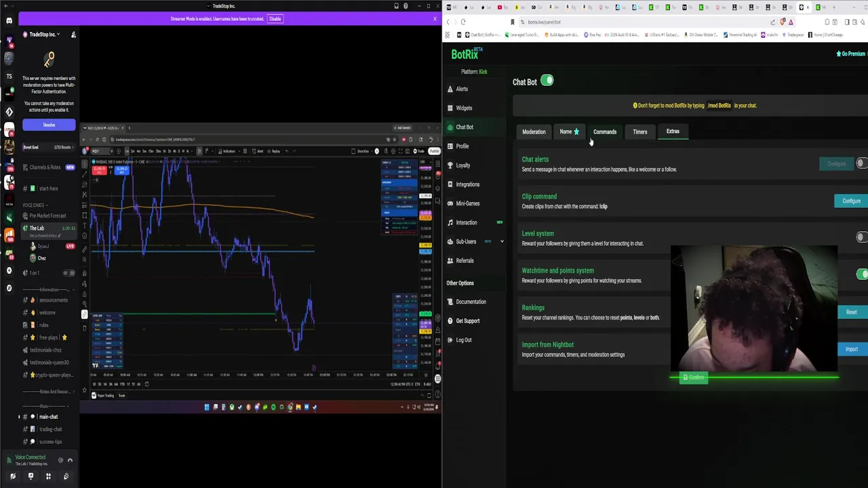
Task: Toggle the Level system switch
Action: click(861, 237)
